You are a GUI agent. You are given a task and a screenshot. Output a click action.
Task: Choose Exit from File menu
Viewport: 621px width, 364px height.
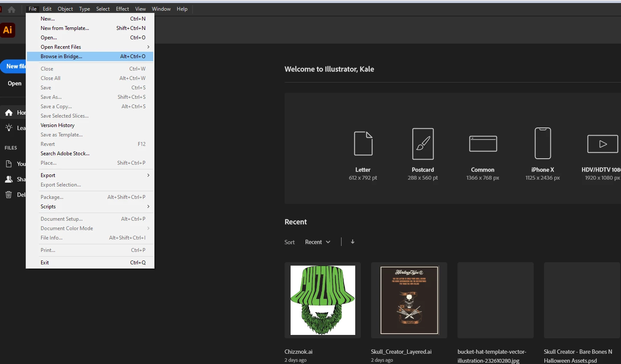pyautogui.click(x=90, y=263)
